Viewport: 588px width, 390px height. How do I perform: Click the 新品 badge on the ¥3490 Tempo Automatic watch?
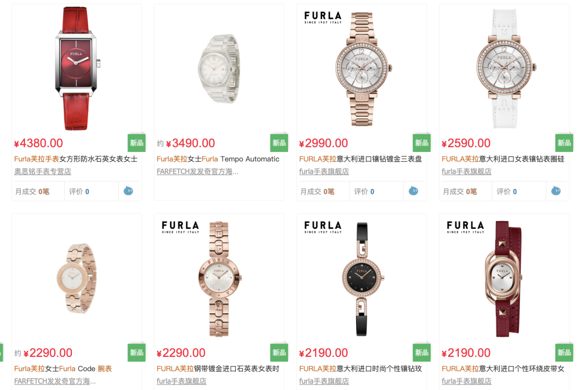coord(279,143)
